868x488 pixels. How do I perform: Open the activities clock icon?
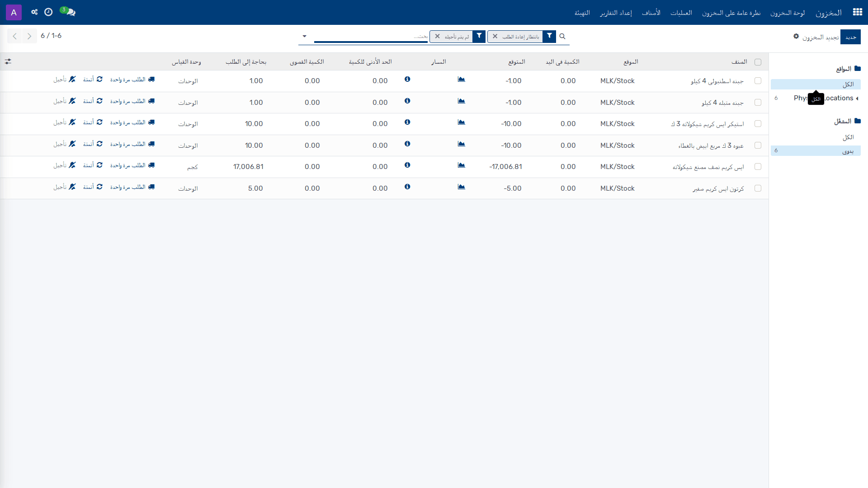48,12
